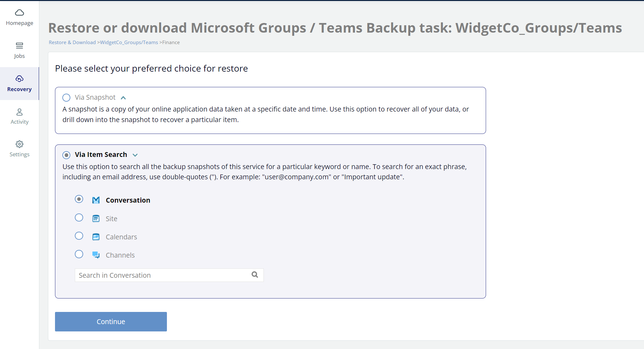Click the Continue button
Image resolution: width=644 pixels, height=349 pixels.
(111, 322)
